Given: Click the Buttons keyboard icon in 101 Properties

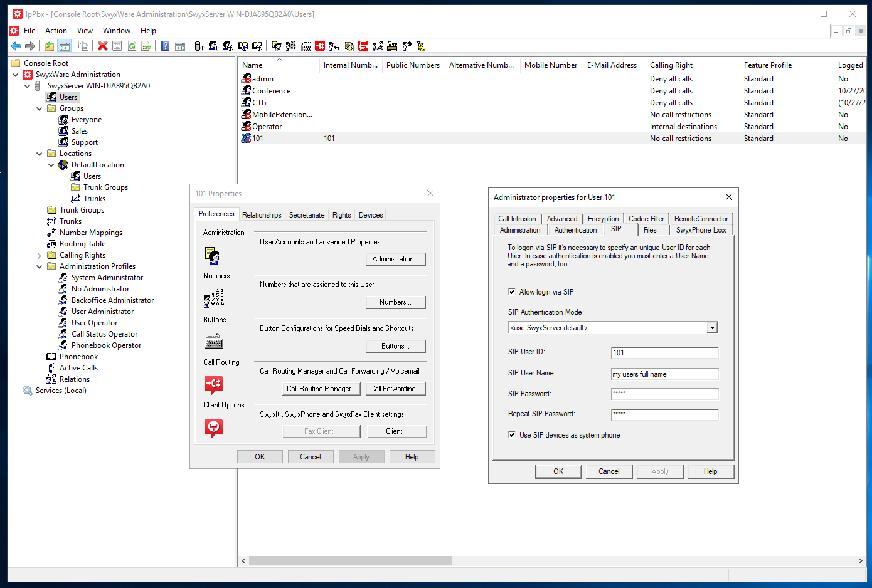Looking at the screenshot, I should tap(214, 342).
